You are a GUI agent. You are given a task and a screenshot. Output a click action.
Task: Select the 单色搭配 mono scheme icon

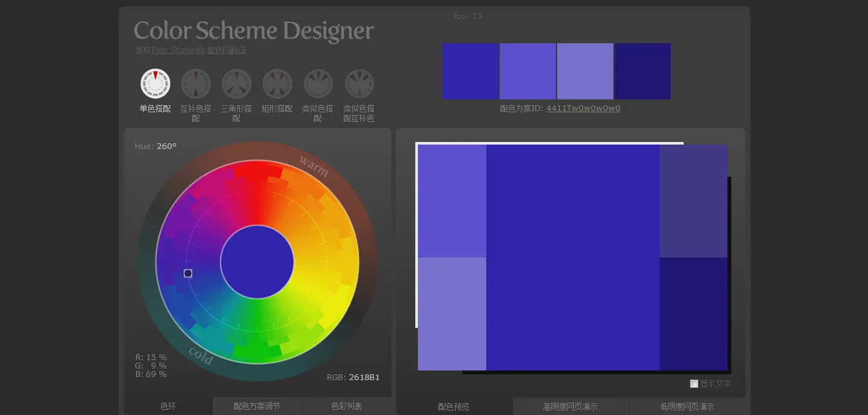tap(155, 84)
